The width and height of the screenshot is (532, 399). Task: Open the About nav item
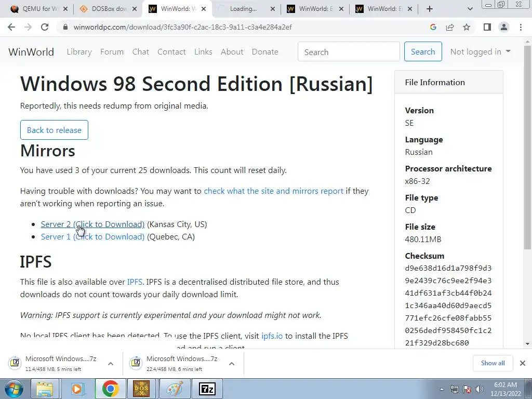pos(232,52)
